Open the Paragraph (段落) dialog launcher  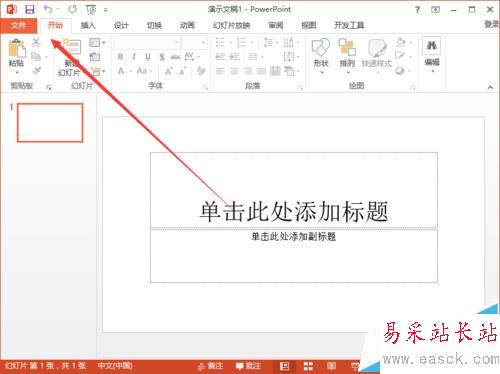(x=300, y=87)
